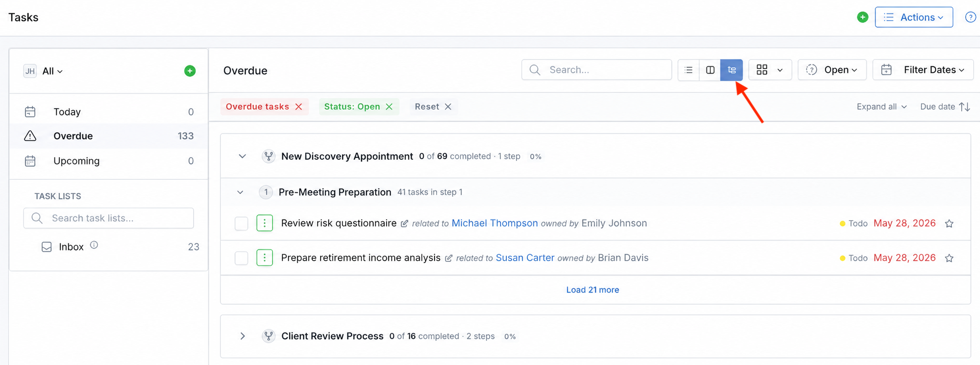
Task: Star the Review risk questionnaire task
Action: click(x=949, y=223)
